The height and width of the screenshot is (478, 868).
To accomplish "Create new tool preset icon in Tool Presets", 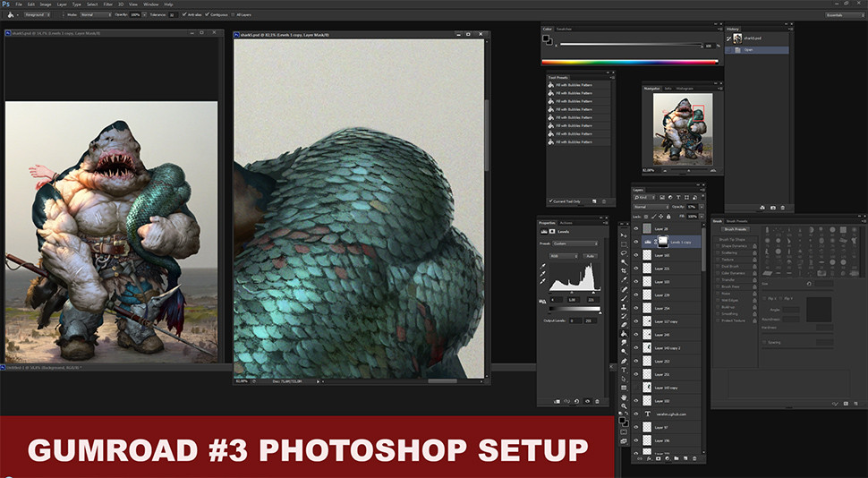I will pyautogui.click(x=594, y=201).
